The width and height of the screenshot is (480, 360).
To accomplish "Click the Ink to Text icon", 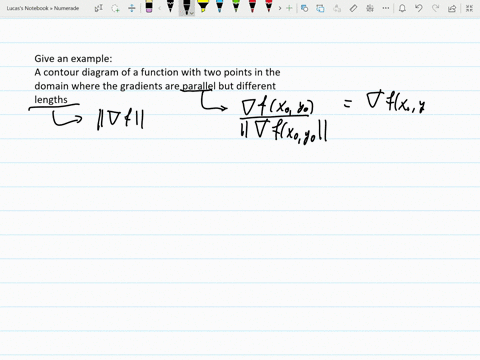I will click(x=337, y=8).
